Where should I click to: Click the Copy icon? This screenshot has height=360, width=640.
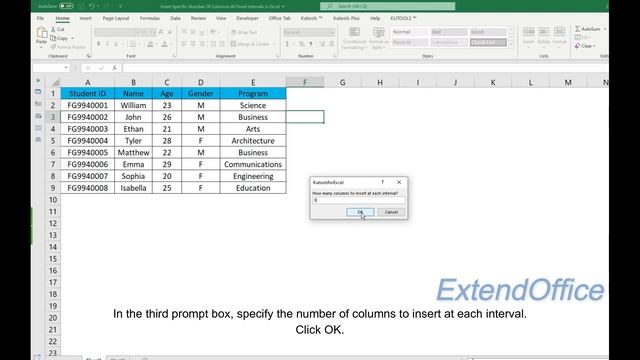53,38
